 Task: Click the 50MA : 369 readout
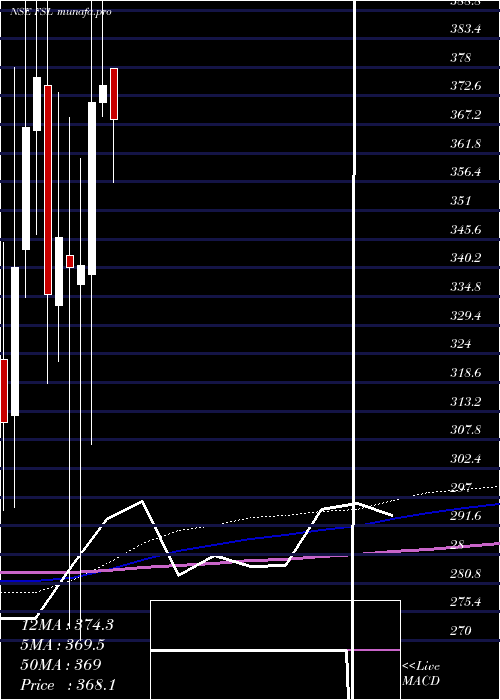(x=61, y=665)
